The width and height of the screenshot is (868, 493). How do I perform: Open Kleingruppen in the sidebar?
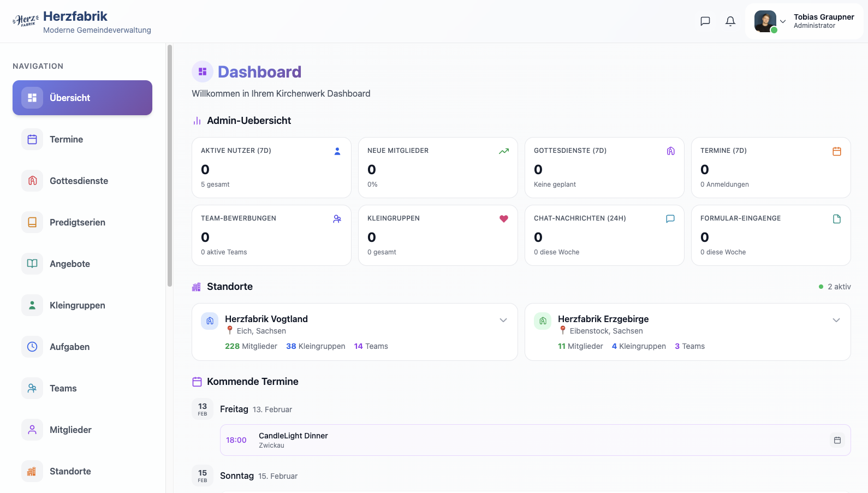(x=82, y=305)
